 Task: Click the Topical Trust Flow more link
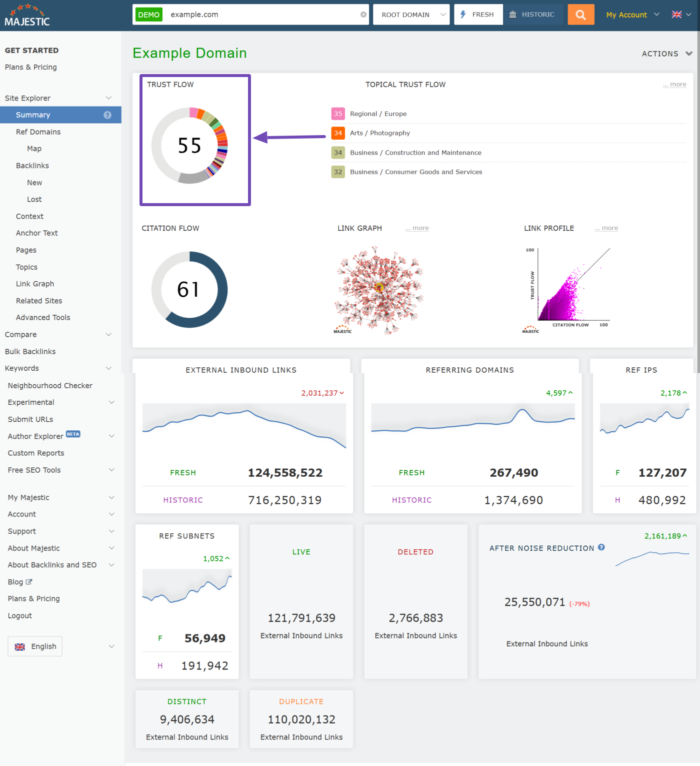(x=674, y=84)
